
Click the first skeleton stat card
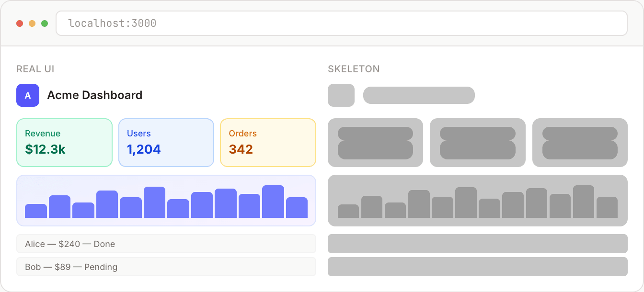[x=375, y=143]
